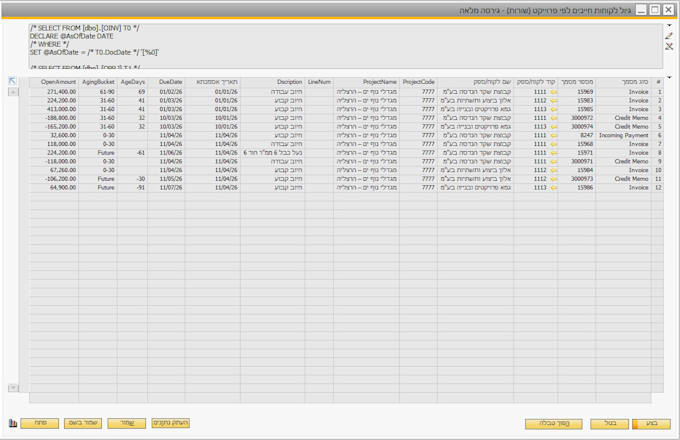This screenshot has height=440, width=680.
Task: Select the AgeDays cell '-61'
Action: pos(132,153)
